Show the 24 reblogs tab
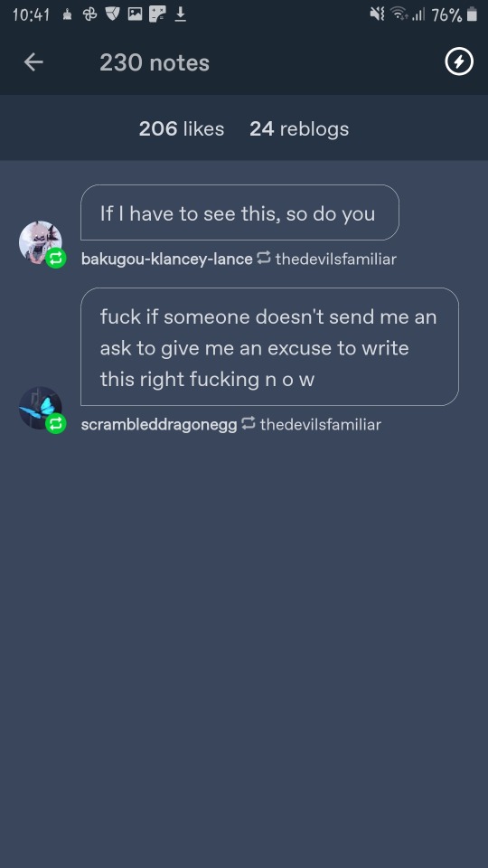 coord(299,129)
